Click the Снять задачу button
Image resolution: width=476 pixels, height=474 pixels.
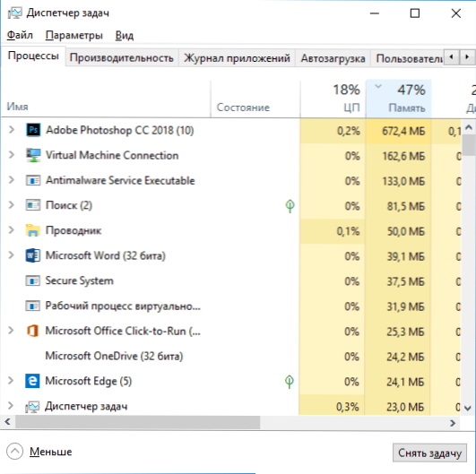429,452
